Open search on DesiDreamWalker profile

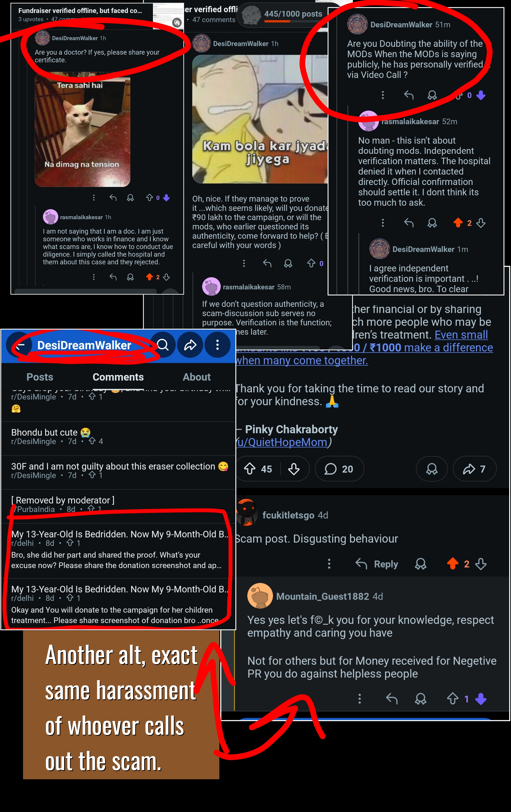(x=163, y=345)
